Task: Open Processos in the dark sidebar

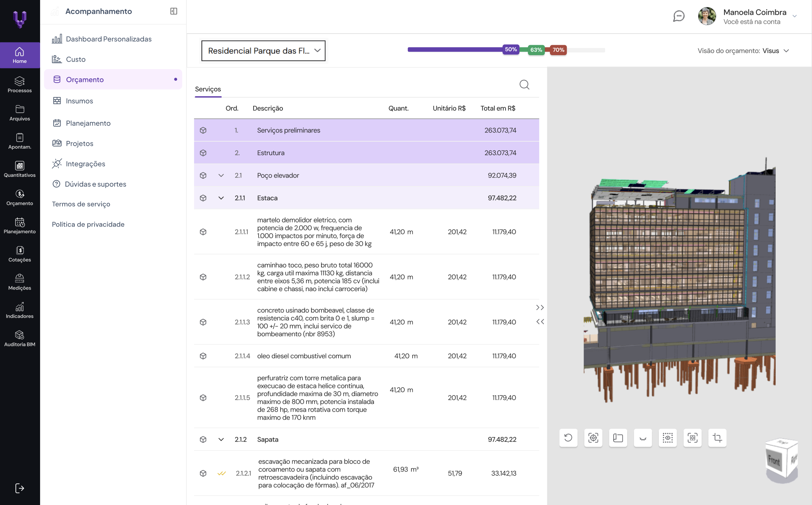Action: [x=20, y=85]
